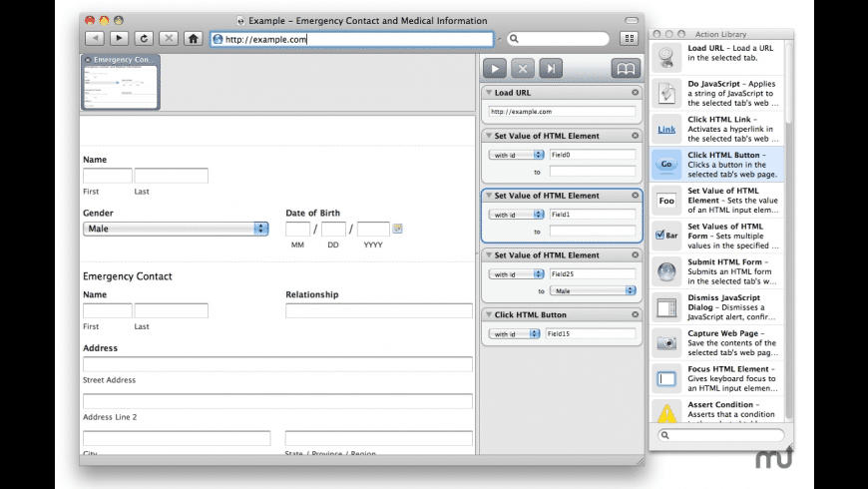
Task: Collapse the Field0 Set Value action panel
Action: pyautogui.click(x=489, y=136)
